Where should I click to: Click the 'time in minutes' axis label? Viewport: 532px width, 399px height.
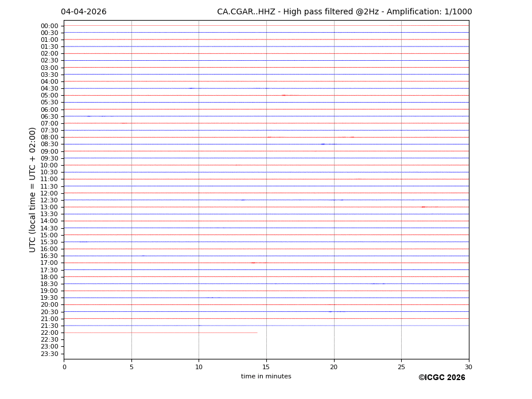coord(266,377)
